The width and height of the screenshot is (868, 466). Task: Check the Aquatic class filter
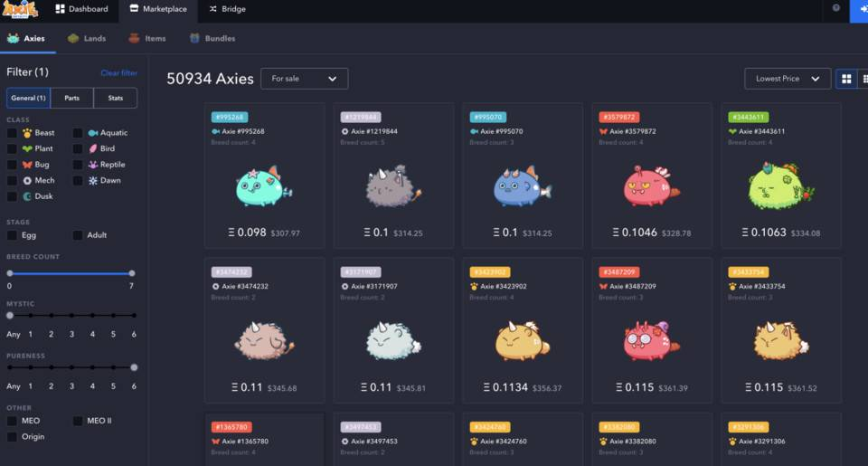[78, 133]
